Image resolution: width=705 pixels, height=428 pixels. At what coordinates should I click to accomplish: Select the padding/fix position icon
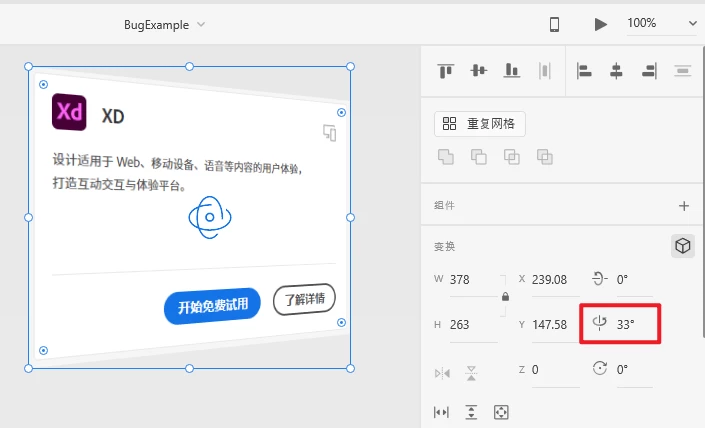(x=501, y=412)
